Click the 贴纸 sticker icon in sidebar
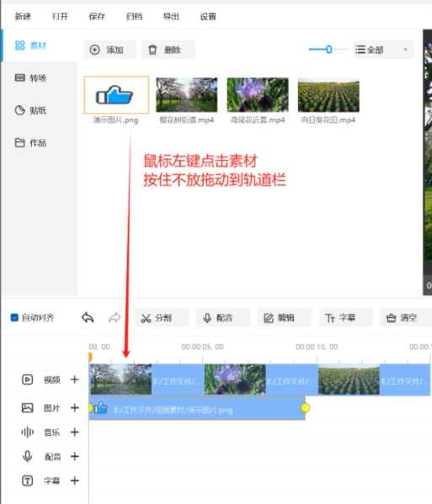 pyautogui.click(x=20, y=110)
